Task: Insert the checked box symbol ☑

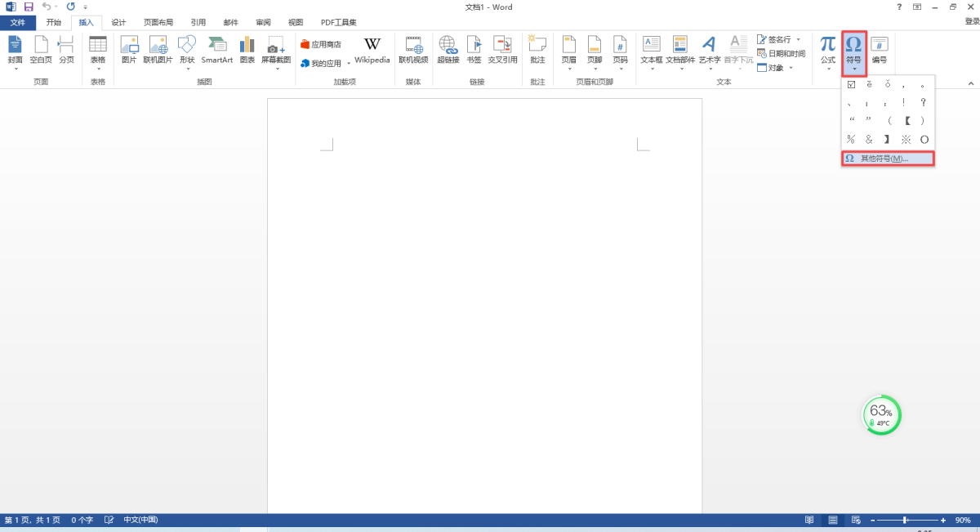Action: click(851, 84)
